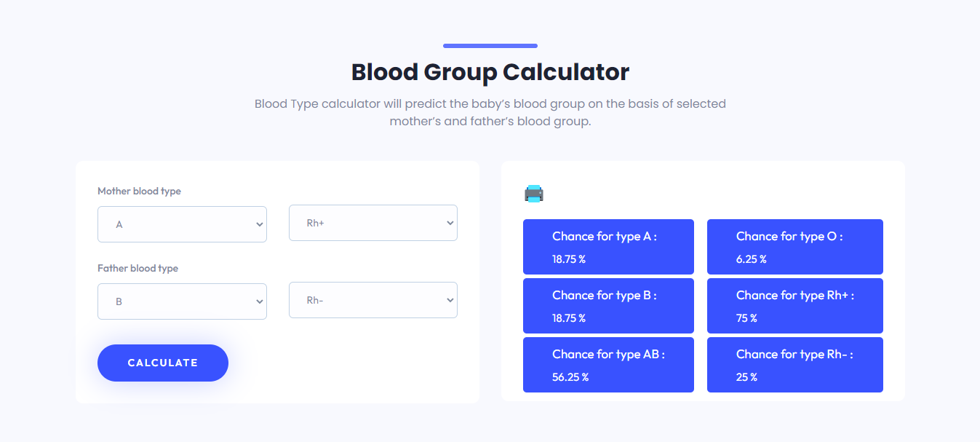
Task: Click the 75 % result value
Action: [746, 318]
